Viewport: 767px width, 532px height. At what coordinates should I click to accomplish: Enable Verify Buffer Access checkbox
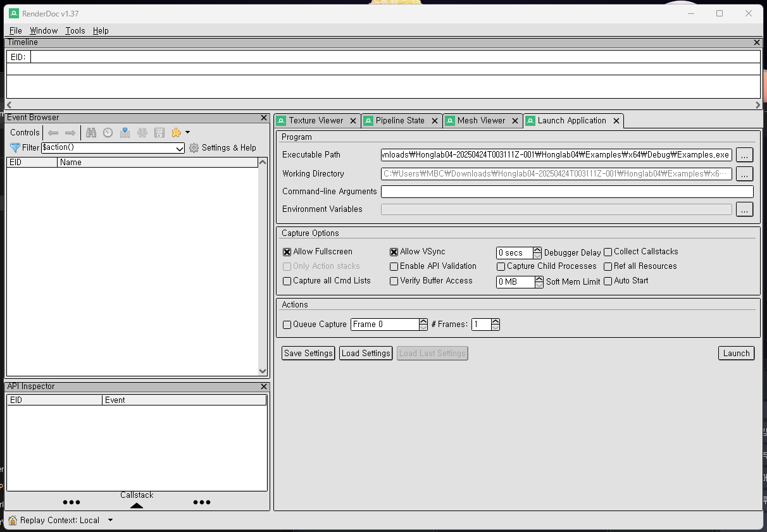click(x=394, y=281)
